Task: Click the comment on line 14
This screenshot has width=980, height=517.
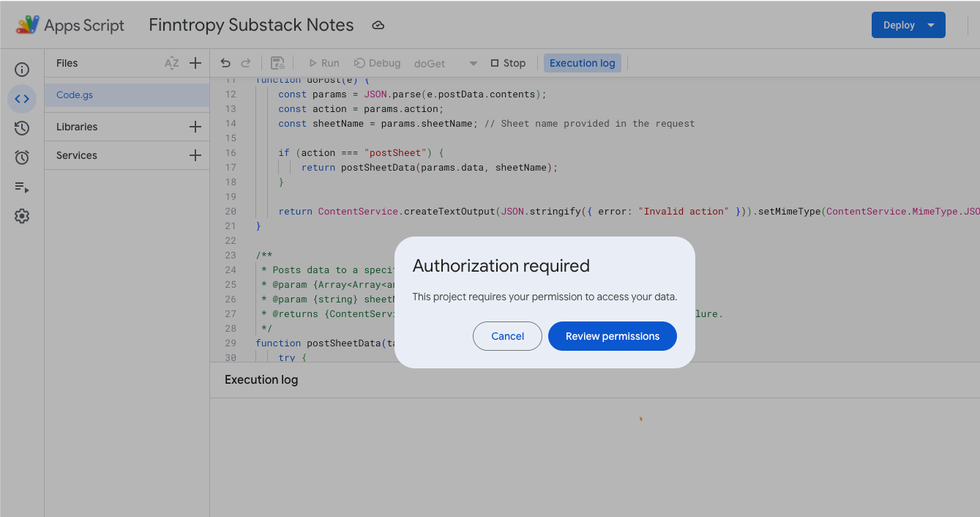Action: (590, 123)
